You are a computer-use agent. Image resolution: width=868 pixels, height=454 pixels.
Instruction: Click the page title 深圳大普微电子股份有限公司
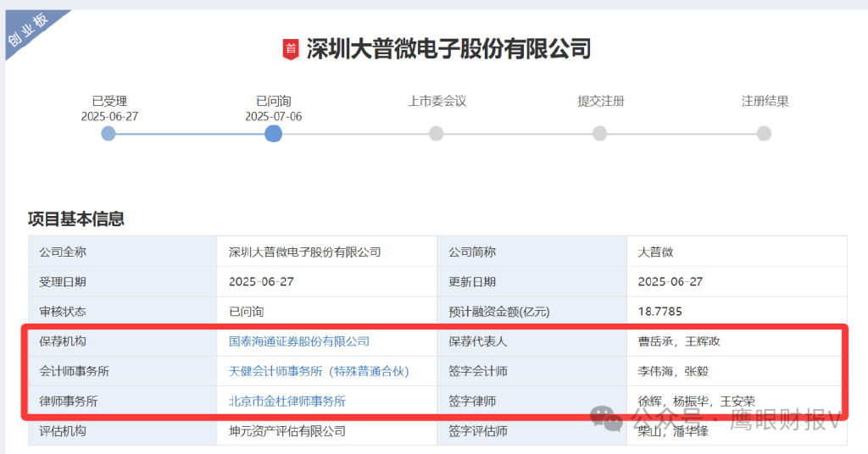click(449, 49)
